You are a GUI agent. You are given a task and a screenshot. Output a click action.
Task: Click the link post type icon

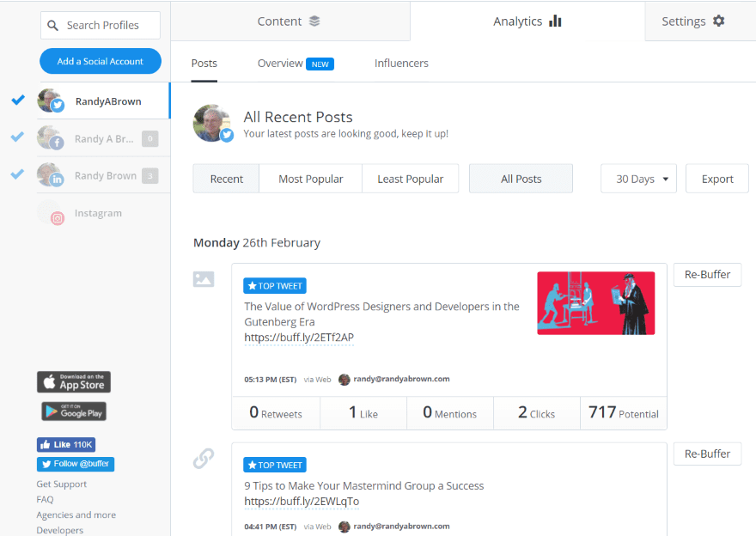click(x=204, y=459)
